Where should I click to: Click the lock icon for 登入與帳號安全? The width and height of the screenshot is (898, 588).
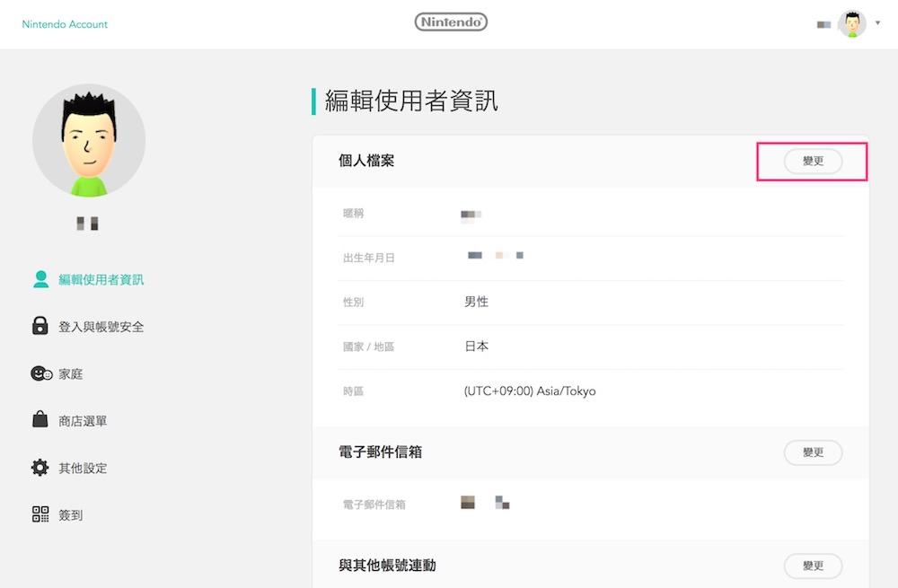coord(40,327)
